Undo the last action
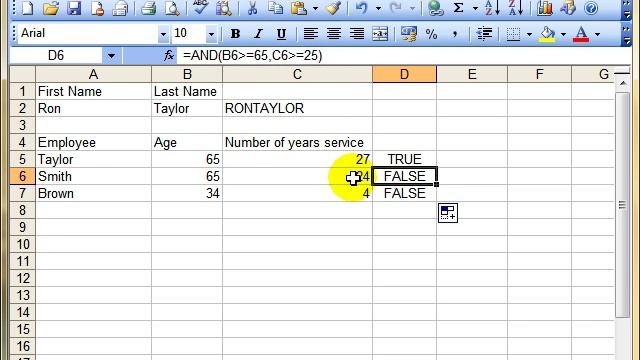The width and height of the screenshot is (640, 360). coord(362,8)
